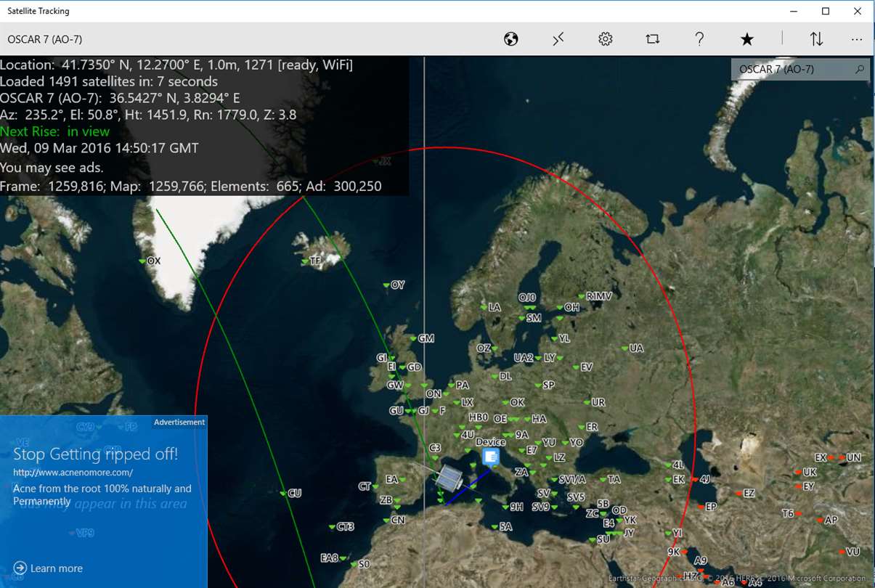Click the UR marker in Ukraine
The height and width of the screenshot is (588, 875).
coord(594,402)
